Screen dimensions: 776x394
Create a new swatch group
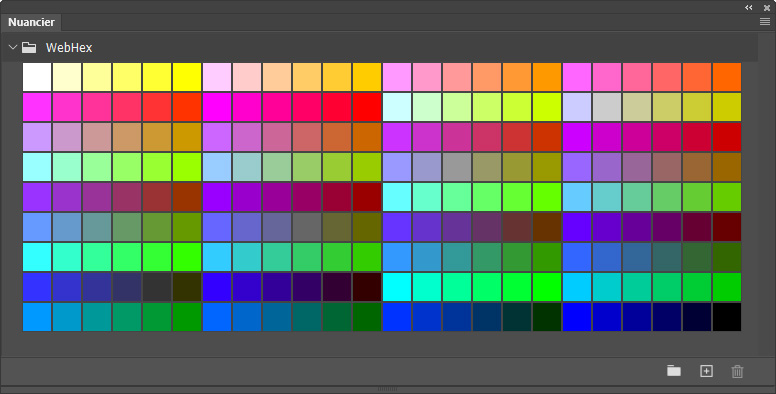coord(674,371)
